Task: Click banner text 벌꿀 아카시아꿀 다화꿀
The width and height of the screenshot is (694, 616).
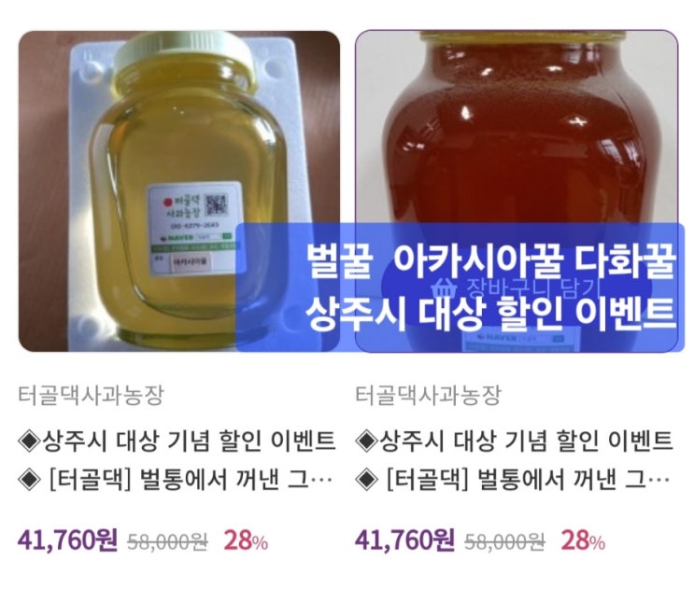Action: pyautogui.click(x=491, y=261)
